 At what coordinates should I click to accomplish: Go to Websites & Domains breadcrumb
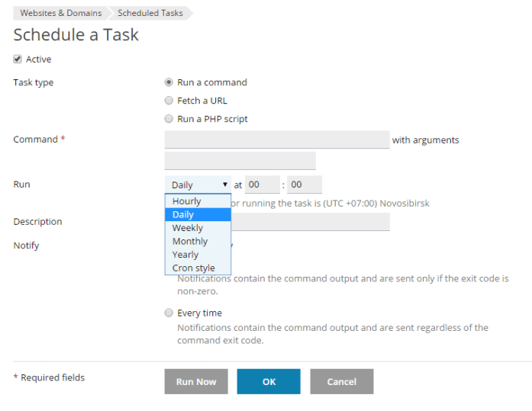pyautogui.click(x=61, y=13)
